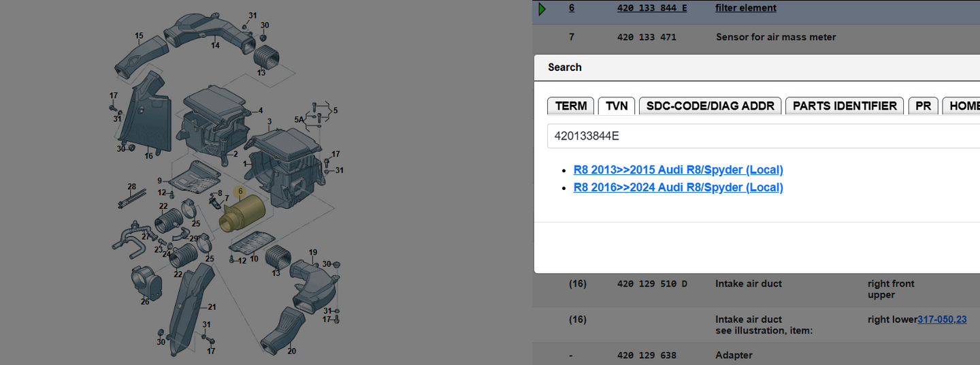Click the 'right front upper' remark
Screen dimensions: 980x365
pos(891,289)
